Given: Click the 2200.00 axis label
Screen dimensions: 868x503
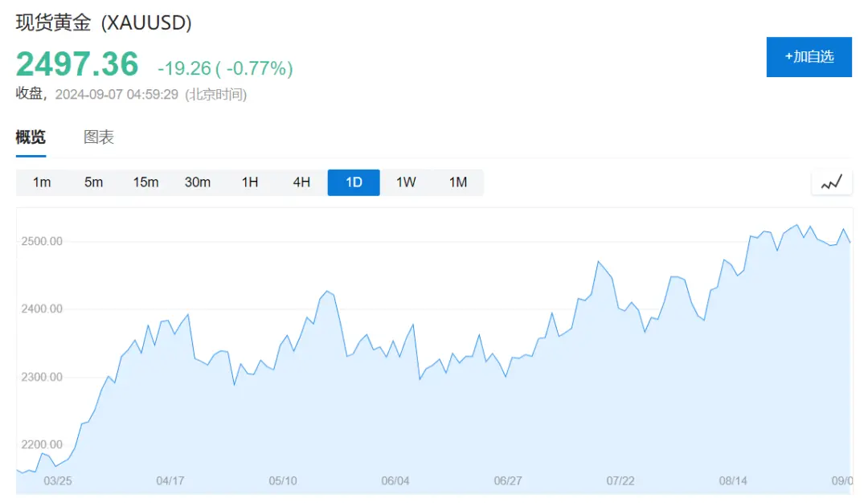Looking at the screenshot, I should point(42,444).
